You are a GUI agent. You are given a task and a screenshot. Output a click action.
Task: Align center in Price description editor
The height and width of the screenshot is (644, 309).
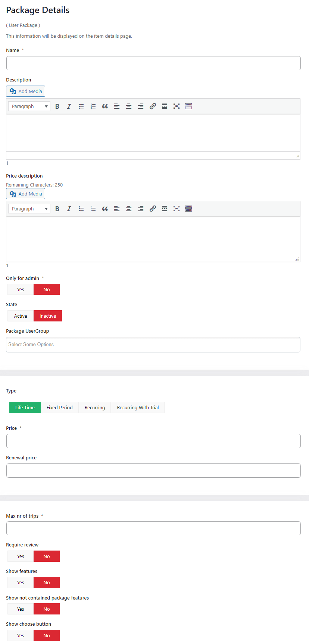pyautogui.click(x=129, y=209)
